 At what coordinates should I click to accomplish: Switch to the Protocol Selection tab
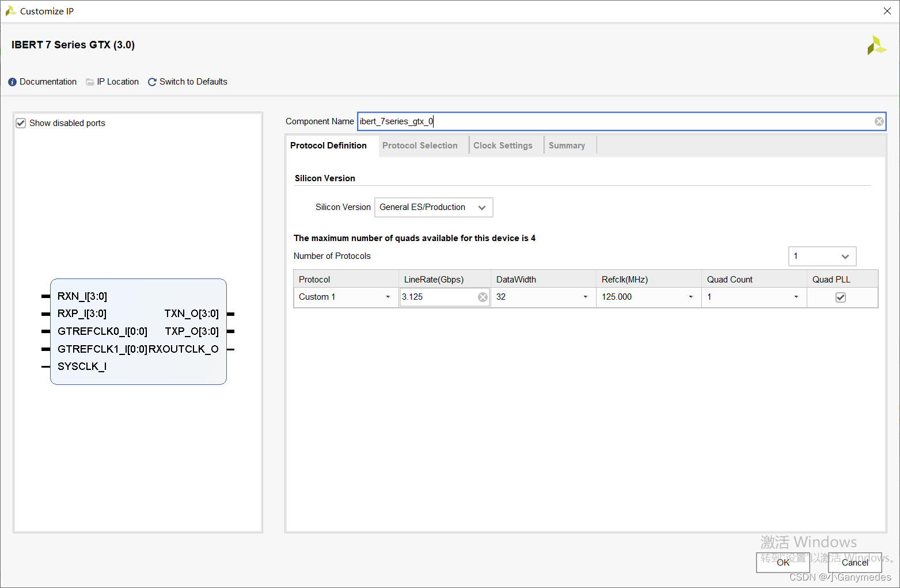(x=420, y=146)
